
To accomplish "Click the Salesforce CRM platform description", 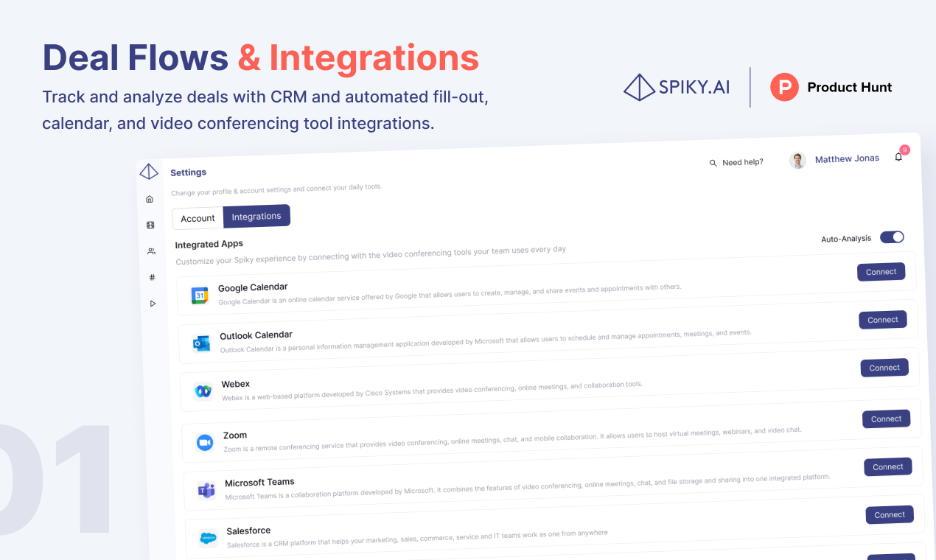I will (417, 539).
